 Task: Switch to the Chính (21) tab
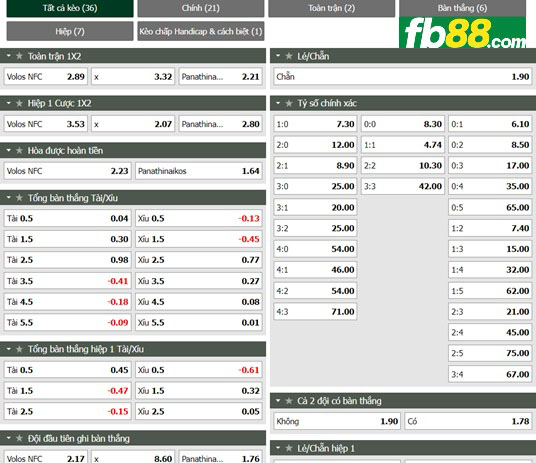point(201,8)
